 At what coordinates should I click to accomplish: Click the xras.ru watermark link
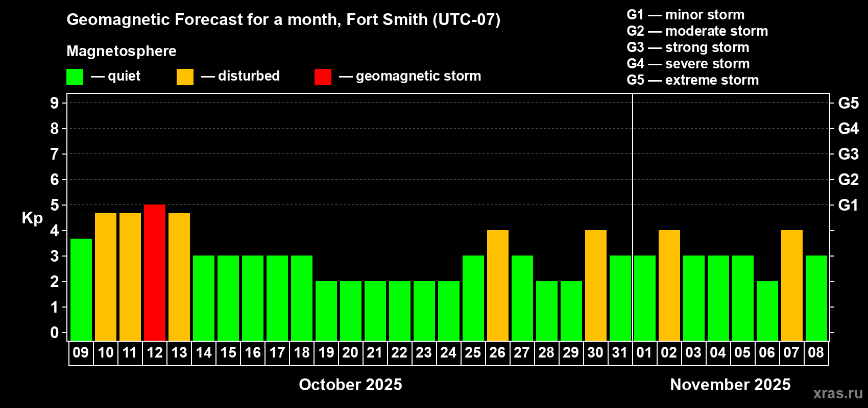[838, 393]
